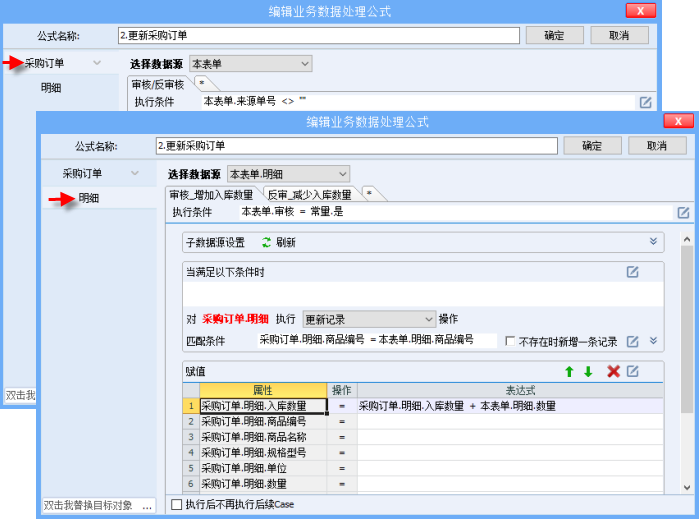Screen dimensions: 700x520
Task: Select row number 1 header
Action: tap(191, 406)
